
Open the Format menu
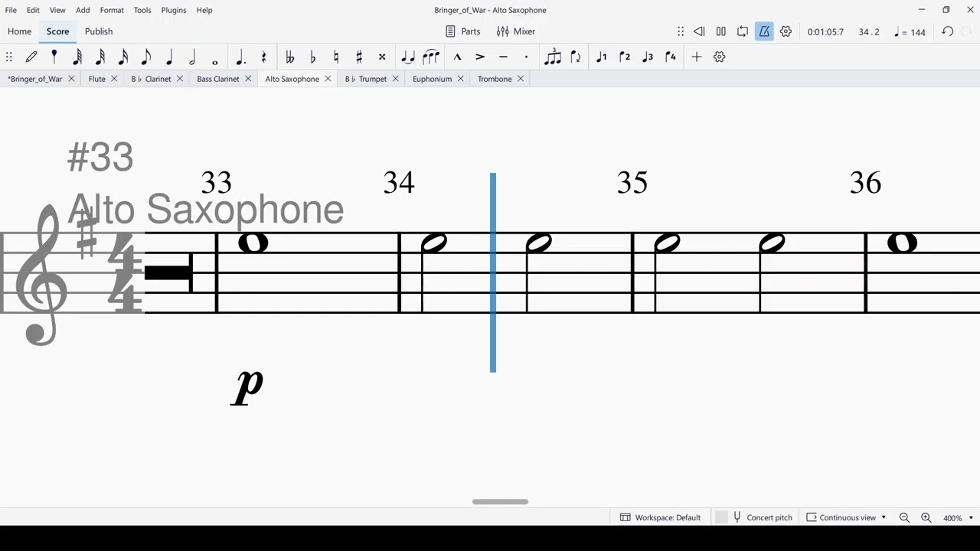[112, 10]
